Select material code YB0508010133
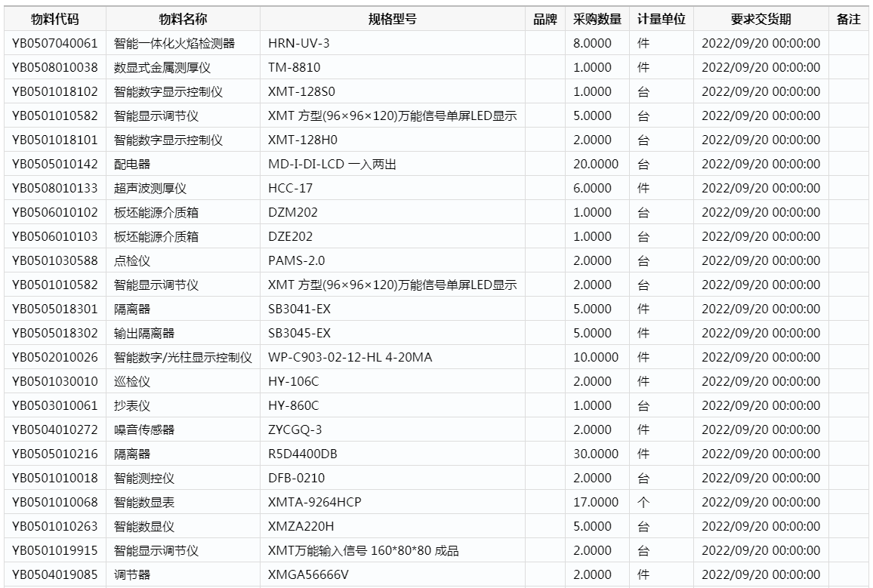The width and height of the screenshot is (873, 588). pos(55,188)
